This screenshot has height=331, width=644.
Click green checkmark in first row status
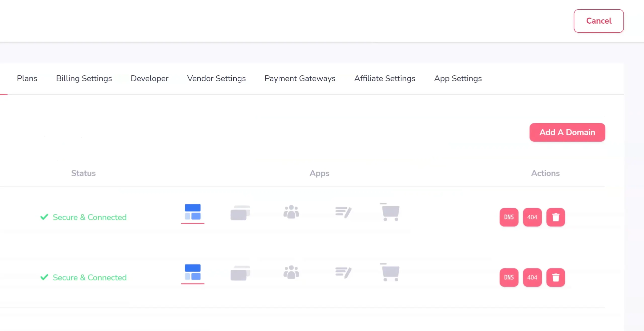pyautogui.click(x=44, y=217)
